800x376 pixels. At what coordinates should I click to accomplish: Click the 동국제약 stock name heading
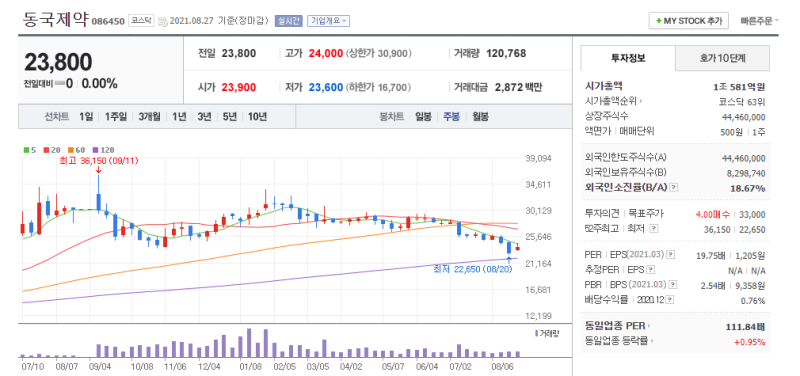pyautogui.click(x=55, y=20)
